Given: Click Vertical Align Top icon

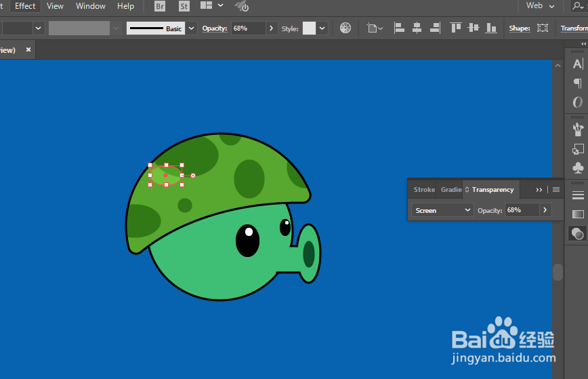Looking at the screenshot, I should pyautogui.click(x=456, y=28).
